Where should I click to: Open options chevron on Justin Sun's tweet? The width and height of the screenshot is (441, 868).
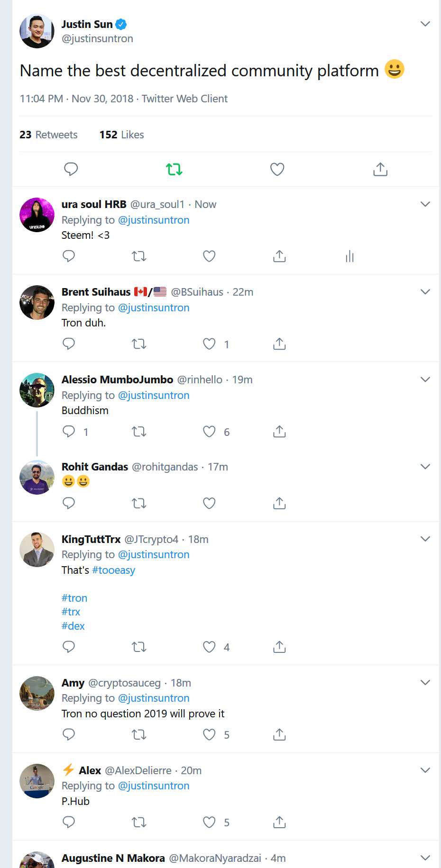tap(425, 24)
